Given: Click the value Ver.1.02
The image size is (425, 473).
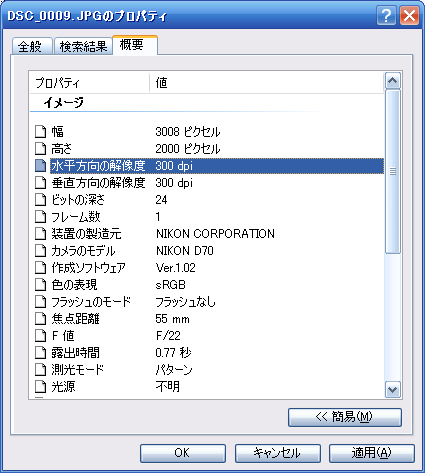Looking at the screenshot, I should (x=176, y=268).
